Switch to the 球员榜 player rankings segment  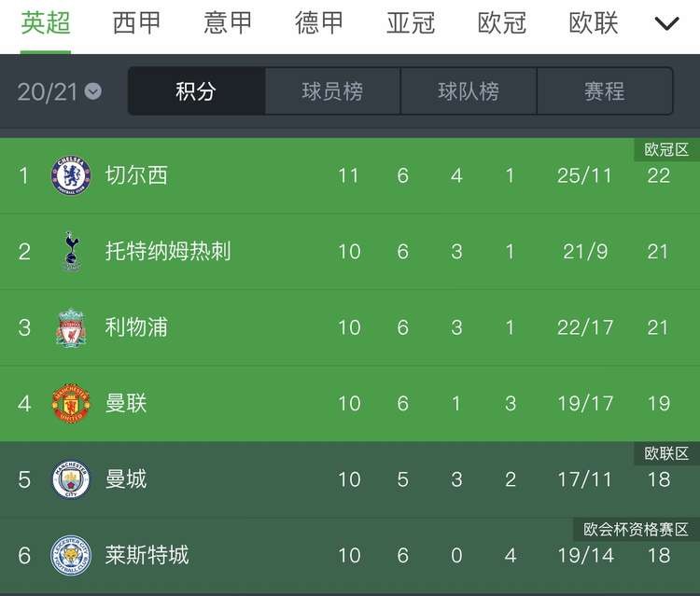point(332,91)
